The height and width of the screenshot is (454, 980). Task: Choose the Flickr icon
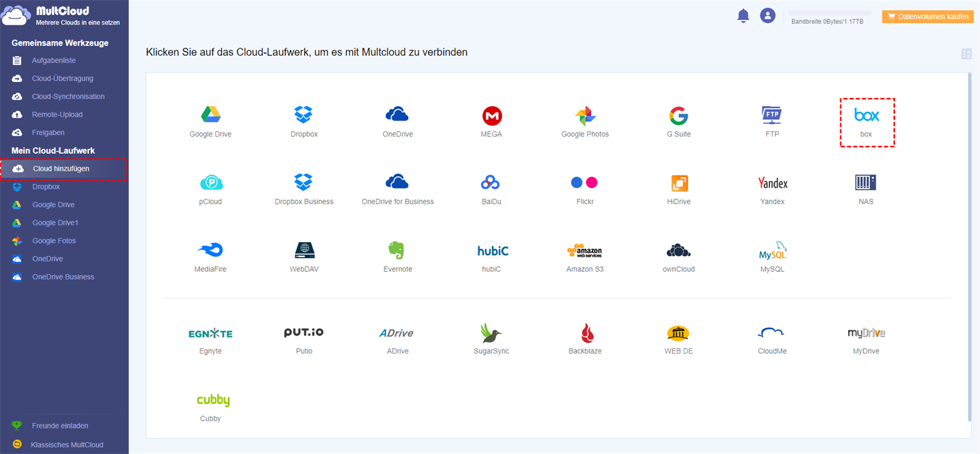[x=585, y=183]
